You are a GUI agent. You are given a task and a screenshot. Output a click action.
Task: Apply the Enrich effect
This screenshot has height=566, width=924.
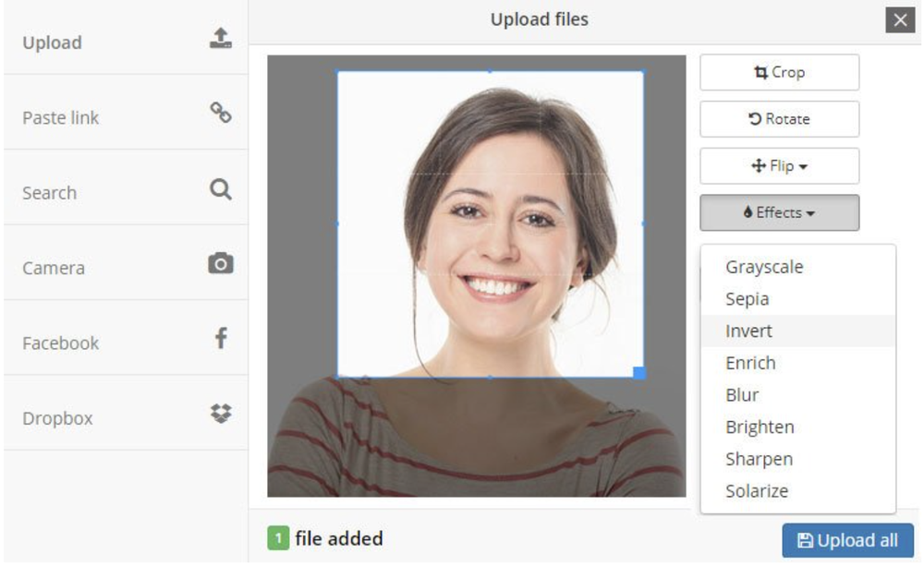click(x=798, y=363)
